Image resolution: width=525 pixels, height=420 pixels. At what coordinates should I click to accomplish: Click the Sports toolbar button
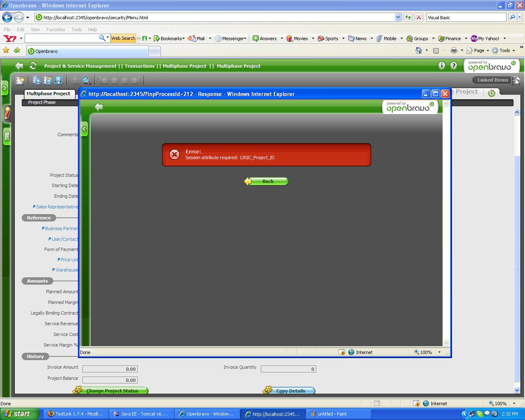tap(328, 39)
